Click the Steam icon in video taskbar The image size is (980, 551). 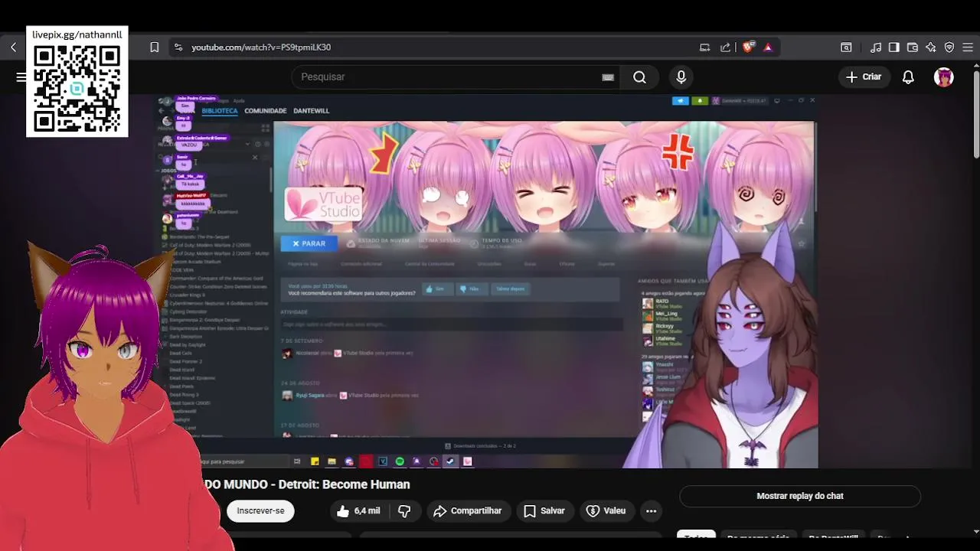click(x=450, y=461)
